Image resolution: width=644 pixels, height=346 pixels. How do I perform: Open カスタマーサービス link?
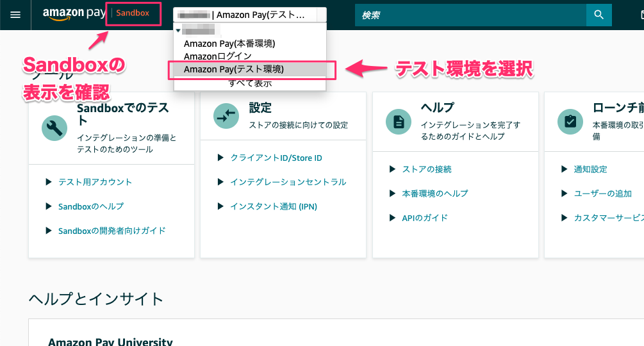coord(609,218)
